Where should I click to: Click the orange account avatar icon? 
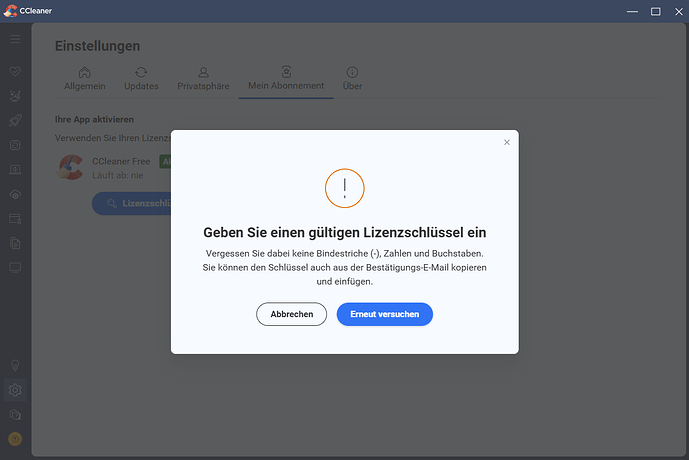point(15,438)
